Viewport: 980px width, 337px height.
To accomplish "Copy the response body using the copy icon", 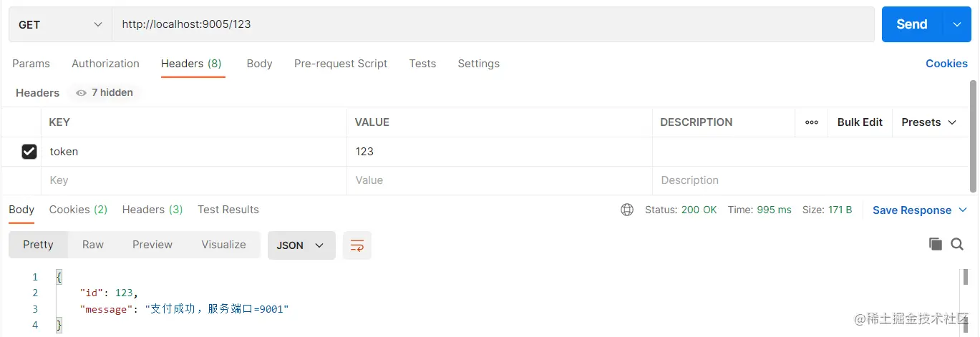I will (x=935, y=244).
